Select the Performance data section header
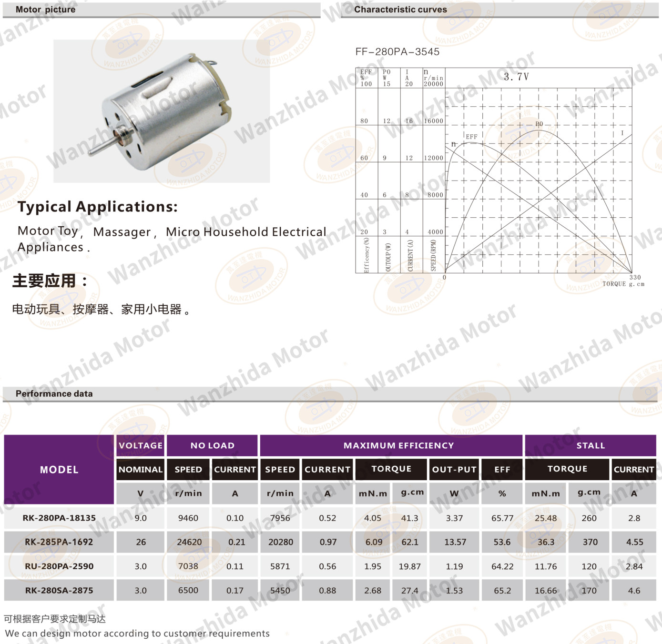This screenshot has height=644, width=662. tap(54, 393)
